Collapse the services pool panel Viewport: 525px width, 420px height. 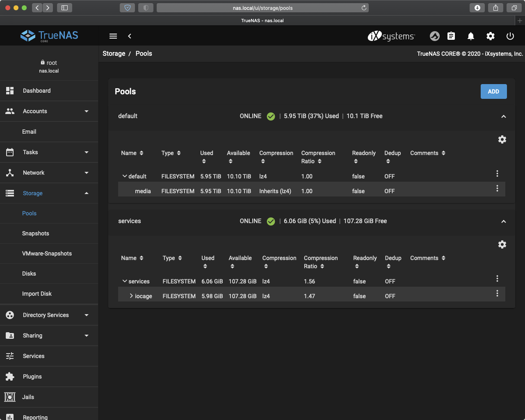click(504, 221)
